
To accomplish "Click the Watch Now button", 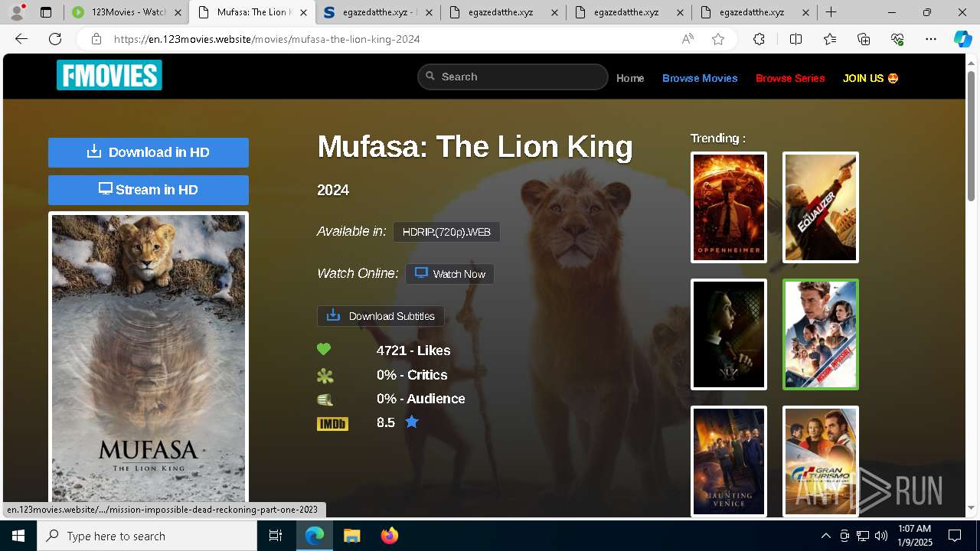I will 449,274.
